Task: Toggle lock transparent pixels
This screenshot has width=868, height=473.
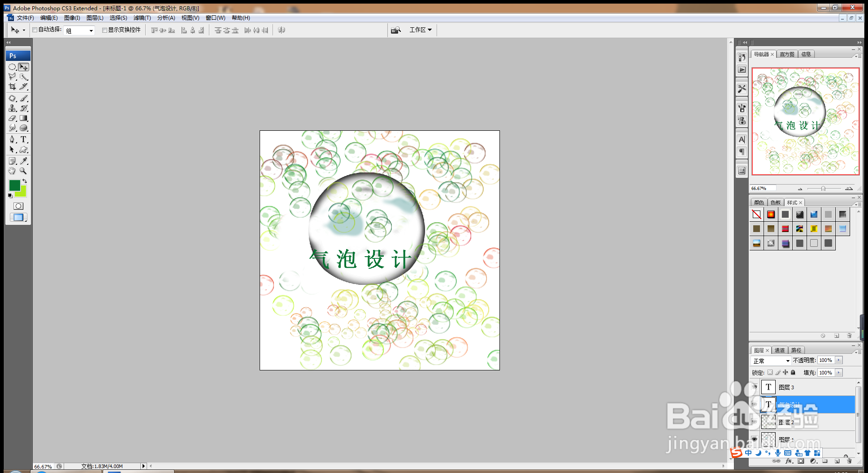Action: pyautogui.click(x=770, y=372)
